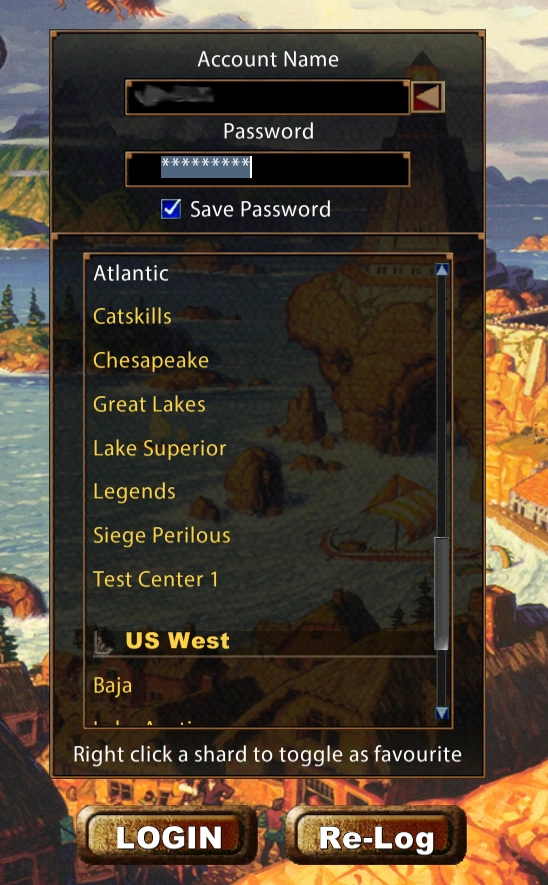This screenshot has height=885, width=548.
Task: Select the Atlantic shard
Action: (x=131, y=273)
